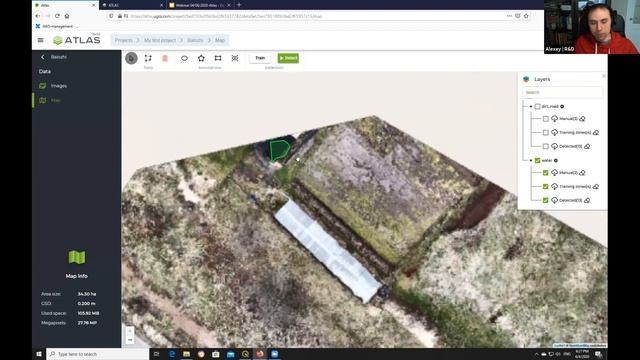Download dirt_road Training zone(s) via cloud icon
Image resolution: width=640 pixels, height=360 pixels.
pos(554,133)
